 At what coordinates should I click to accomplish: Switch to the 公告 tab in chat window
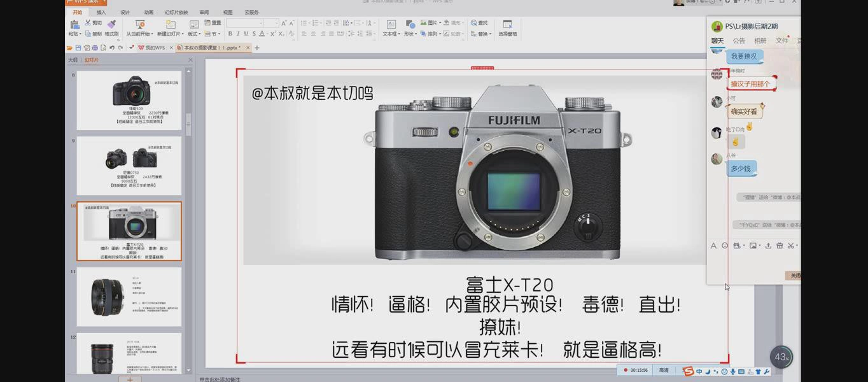click(738, 41)
